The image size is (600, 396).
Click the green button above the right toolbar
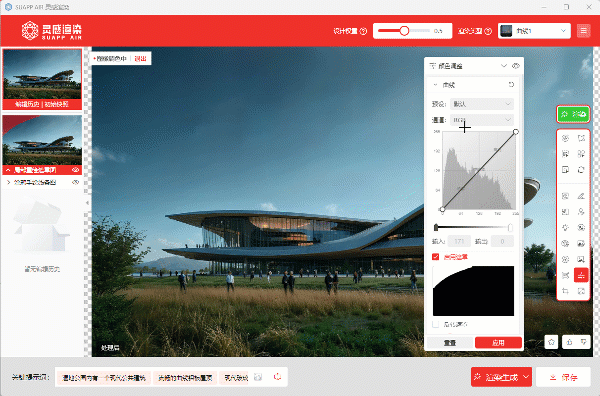tap(573, 114)
